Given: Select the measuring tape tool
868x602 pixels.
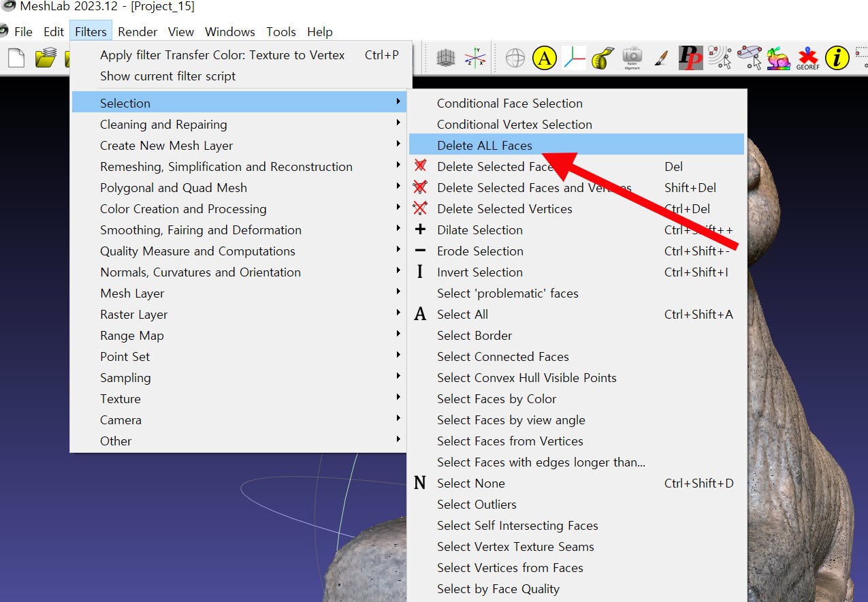Looking at the screenshot, I should tap(603, 58).
